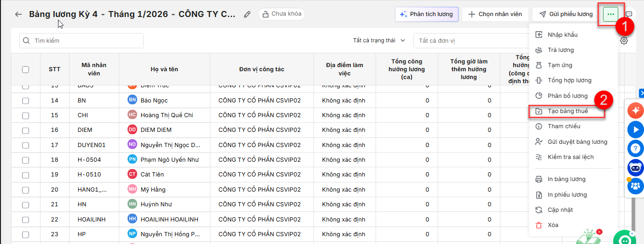Choose Nhập khẩu from the menu
Screen dimensions: 644x244
(x=562, y=35)
